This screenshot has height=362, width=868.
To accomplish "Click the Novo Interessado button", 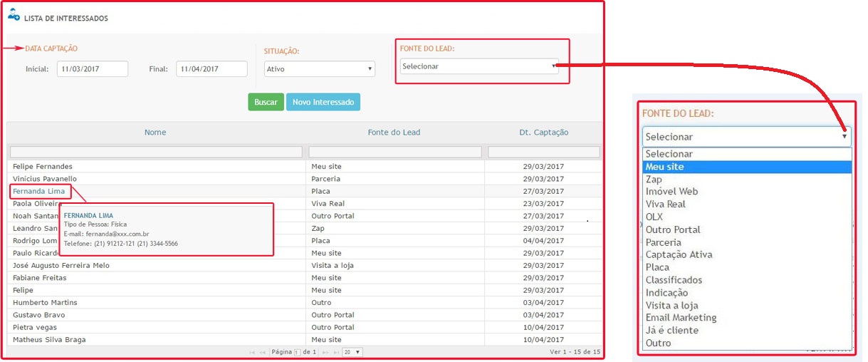I will tap(323, 102).
